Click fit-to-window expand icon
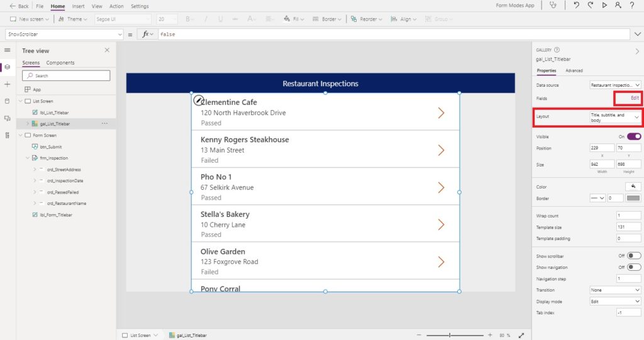 pos(521,335)
